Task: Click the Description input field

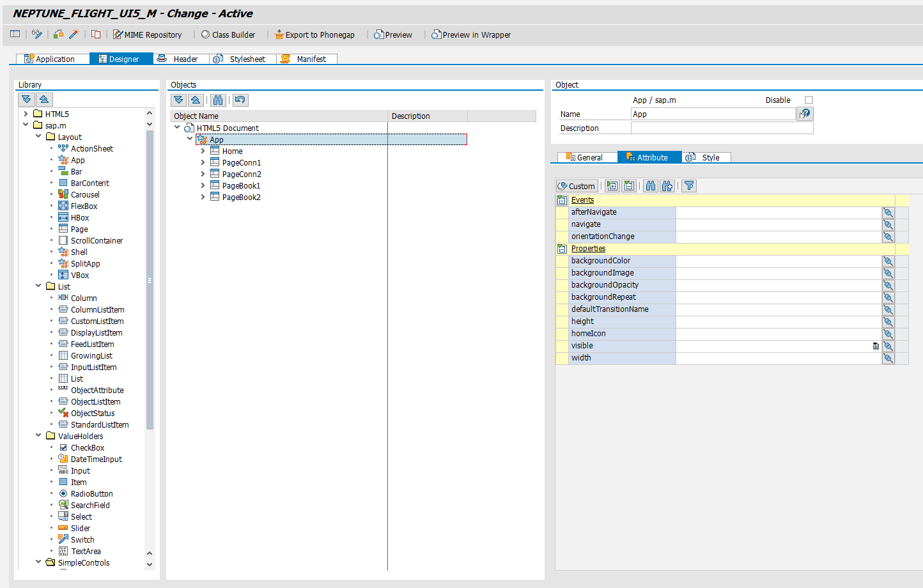Action: click(x=722, y=128)
